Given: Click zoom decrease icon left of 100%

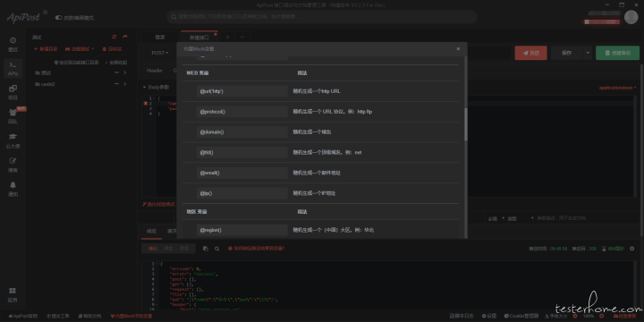Looking at the screenshot, I should (575, 317).
